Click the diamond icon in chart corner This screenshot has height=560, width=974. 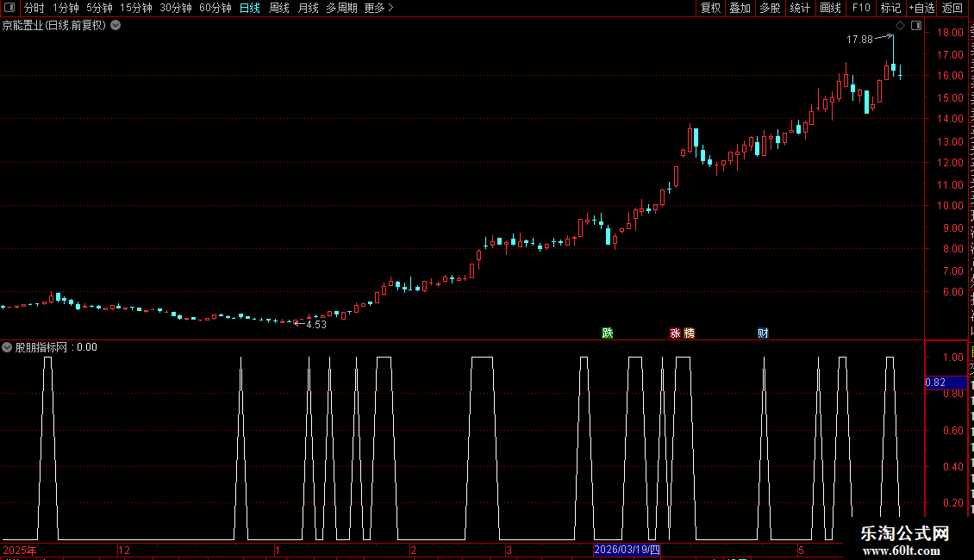tap(900, 26)
